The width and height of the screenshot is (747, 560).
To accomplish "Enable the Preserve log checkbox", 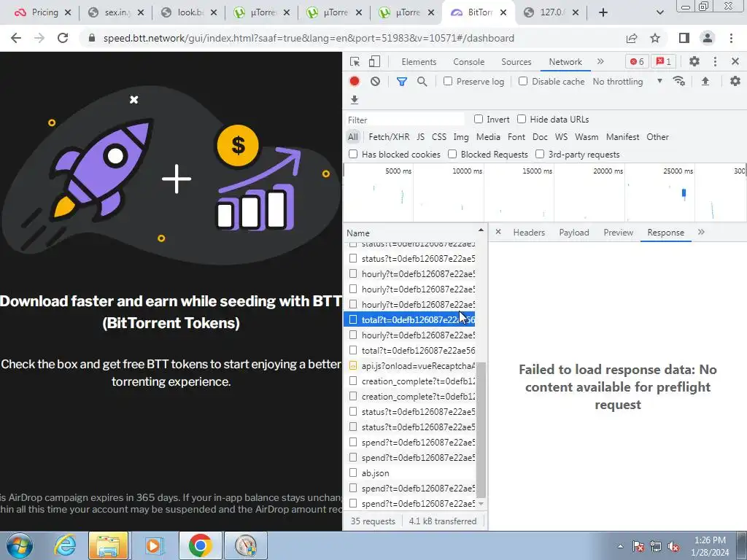I will (x=448, y=82).
